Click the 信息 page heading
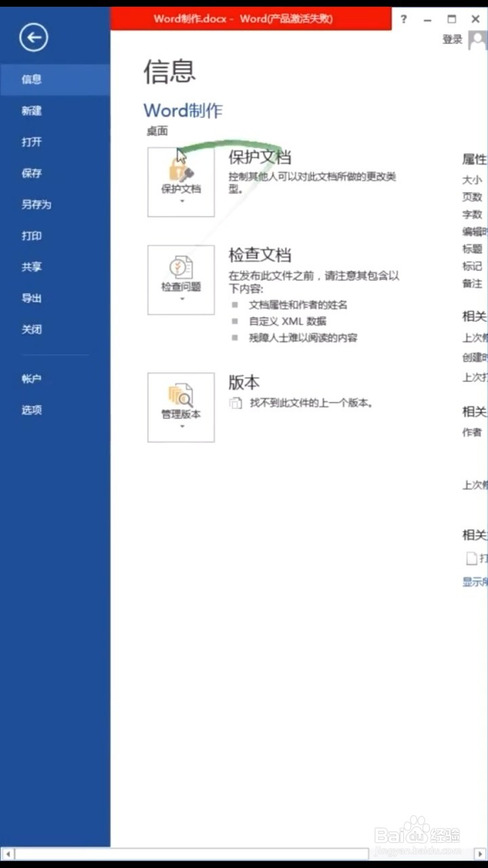The height and width of the screenshot is (868, 488). point(169,71)
